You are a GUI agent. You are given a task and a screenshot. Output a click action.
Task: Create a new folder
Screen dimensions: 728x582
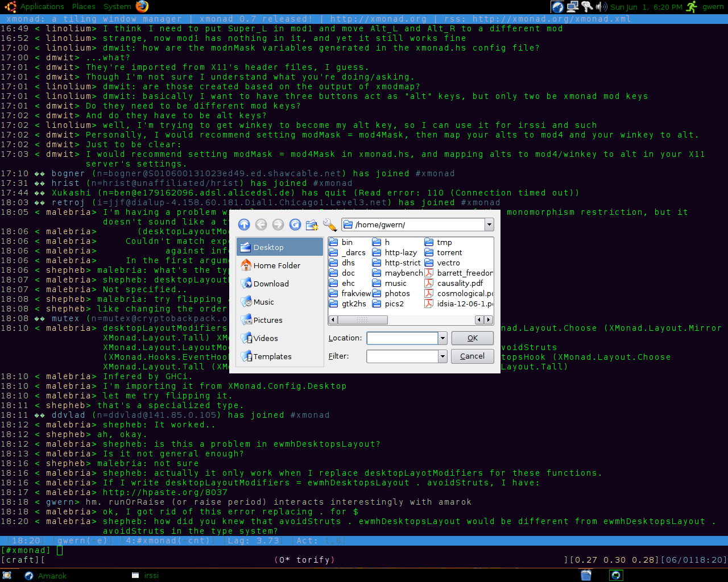coord(312,225)
